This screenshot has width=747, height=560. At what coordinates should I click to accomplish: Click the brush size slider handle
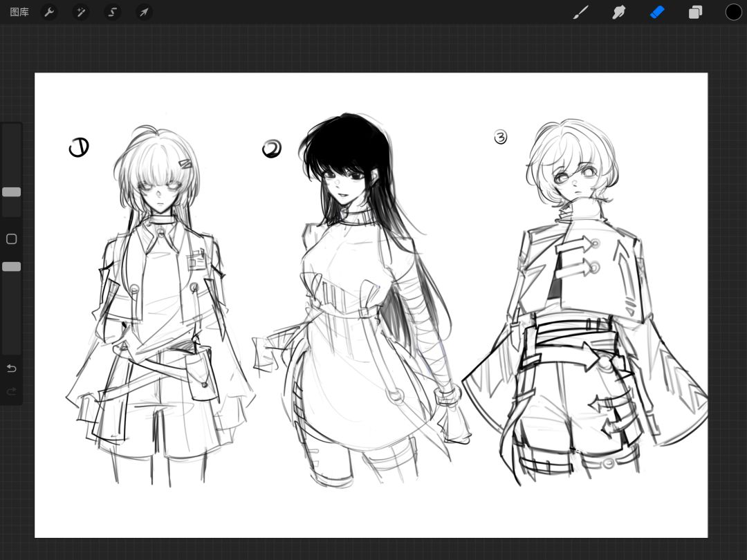point(12,192)
